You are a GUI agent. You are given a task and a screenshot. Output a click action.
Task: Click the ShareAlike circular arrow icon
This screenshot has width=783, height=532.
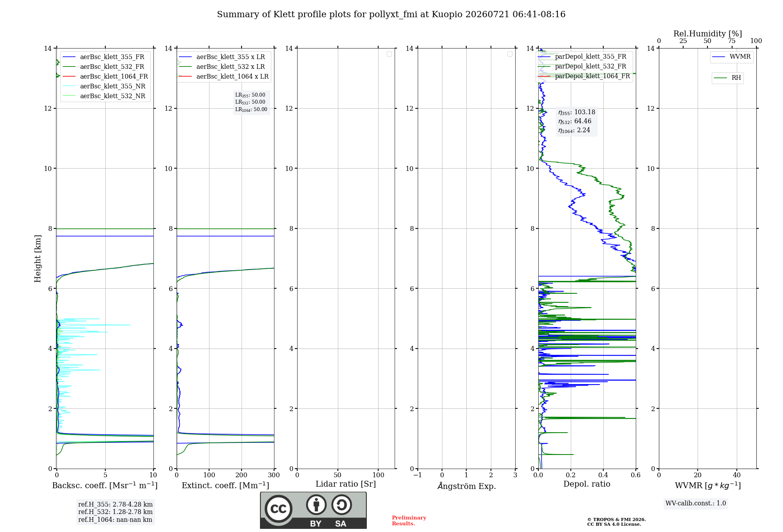(x=342, y=505)
